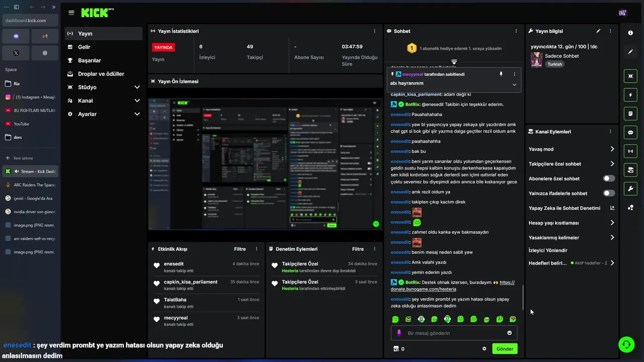Open the ders folder in the browser sidebar
This screenshot has height=362, width=644.
[30, 137]
